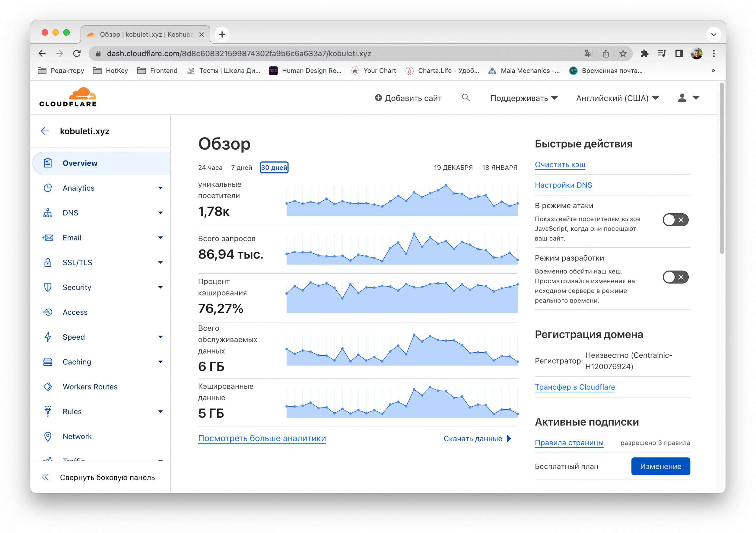Click the Email envelope icon

pos(48,238)
